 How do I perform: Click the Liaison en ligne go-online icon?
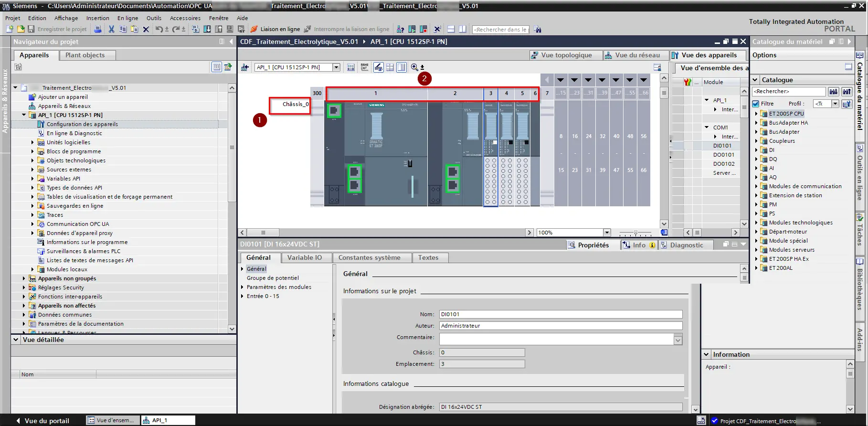click(254, 29)
